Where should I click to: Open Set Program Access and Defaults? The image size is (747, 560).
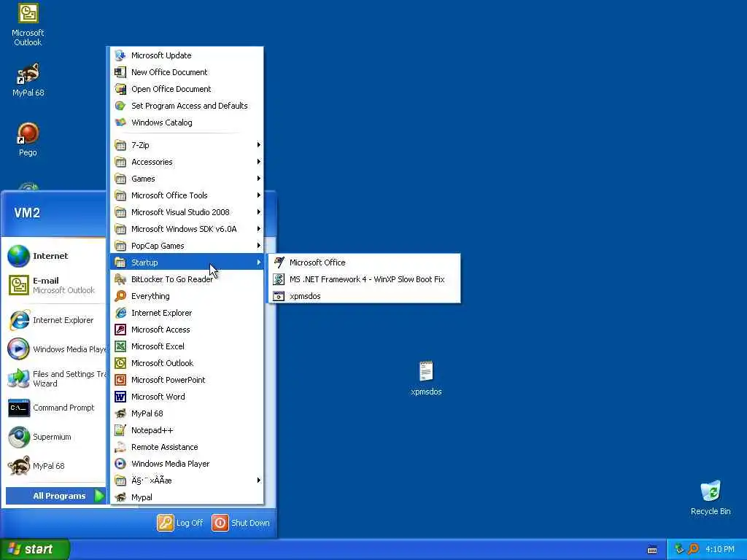coord(187,106)
